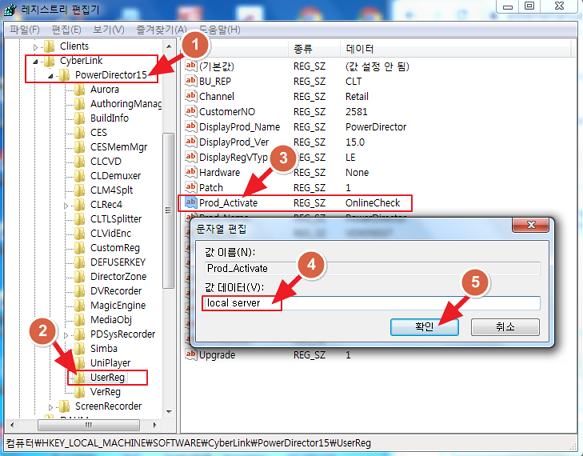583x456 pixels.
Task: Select the Aurora folder icon
Action: tap(79, 90)
